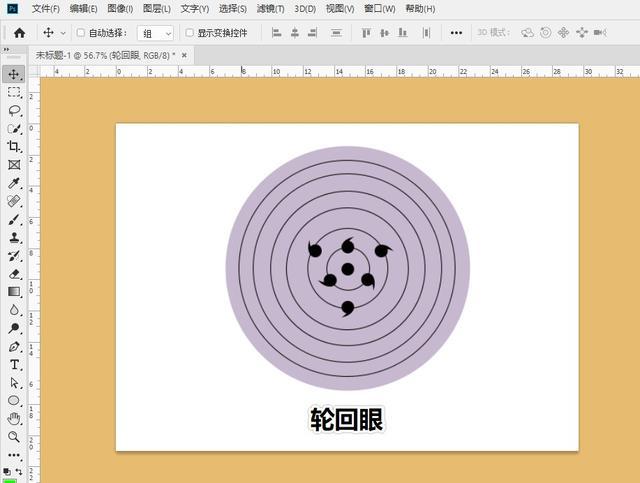Select the Hand tool

click(14, 418)
